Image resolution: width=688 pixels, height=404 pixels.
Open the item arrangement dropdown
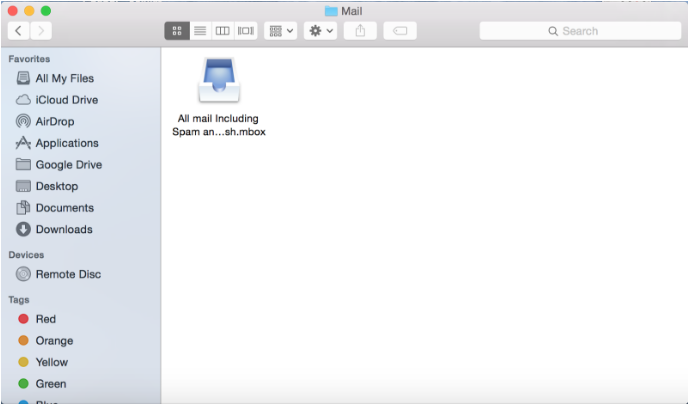(281, 31)
